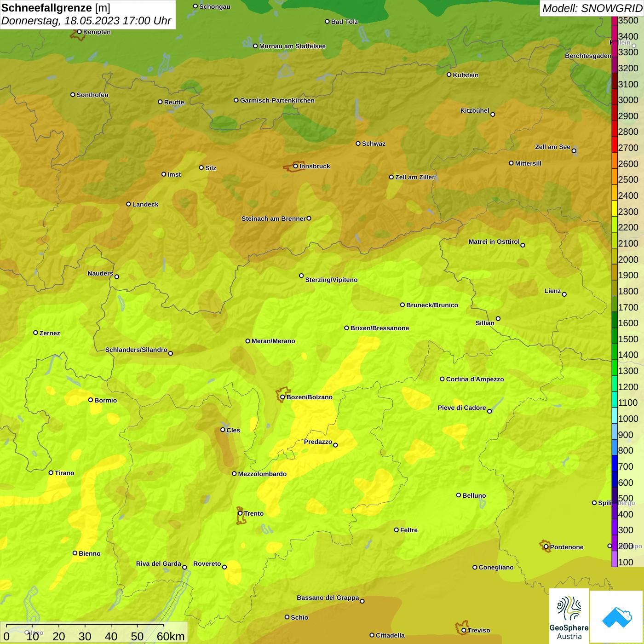Click the Pordenone city marker
The image size is (644, 644).
(x=546, y=546)
